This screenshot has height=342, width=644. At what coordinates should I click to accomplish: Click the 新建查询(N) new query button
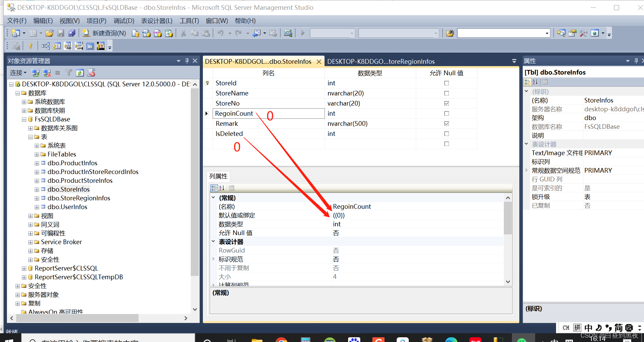pos(104,33)
